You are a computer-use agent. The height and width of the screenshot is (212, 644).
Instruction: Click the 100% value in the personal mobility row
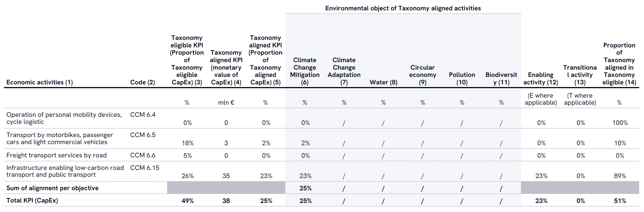pyautogui.click(x=620, y=123)
